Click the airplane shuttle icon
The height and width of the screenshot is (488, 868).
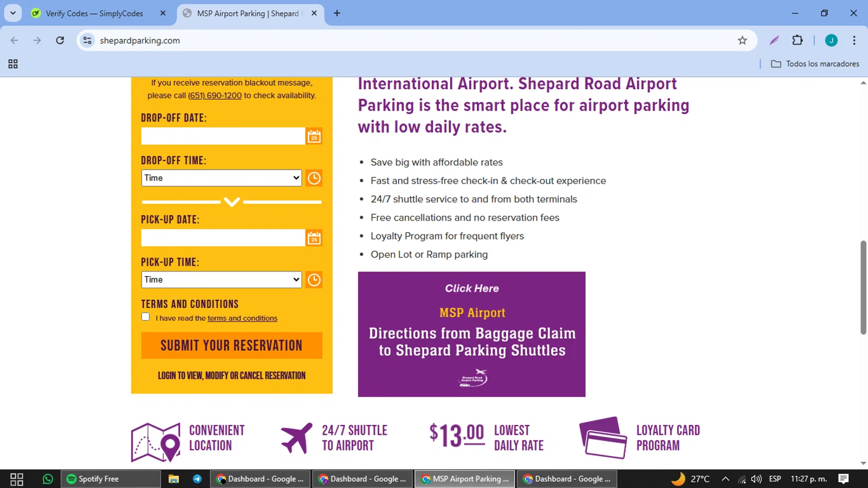tap(297, 438)
